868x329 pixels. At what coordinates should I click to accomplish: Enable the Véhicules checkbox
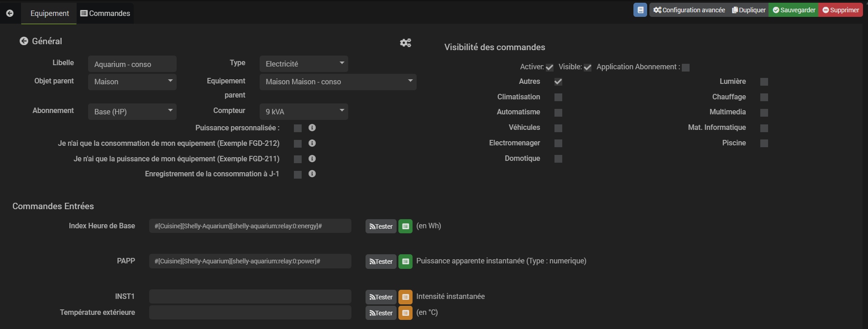(558, 128)
